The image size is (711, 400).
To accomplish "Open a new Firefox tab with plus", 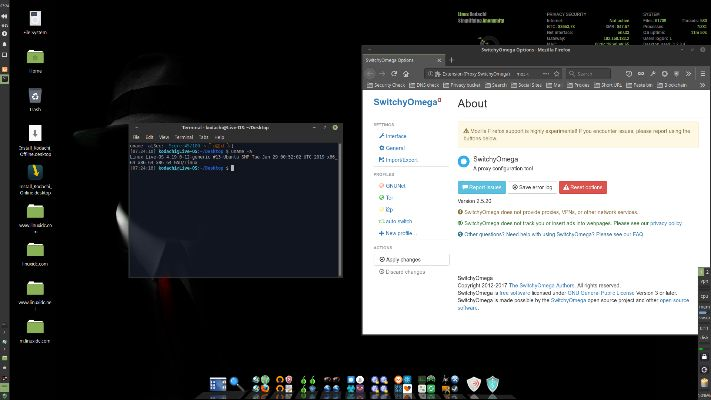I will (x=451, y=60).
